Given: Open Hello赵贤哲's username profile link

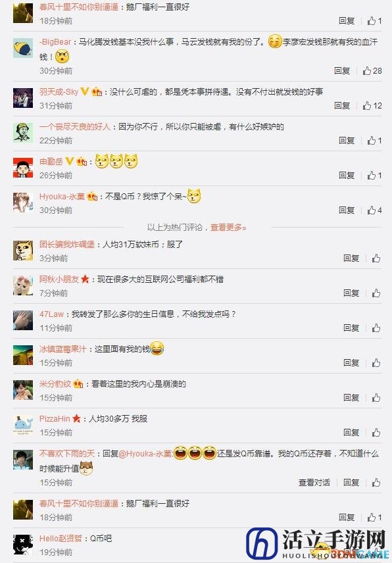Looking at the screenshot, I should [x=61, y=538].
